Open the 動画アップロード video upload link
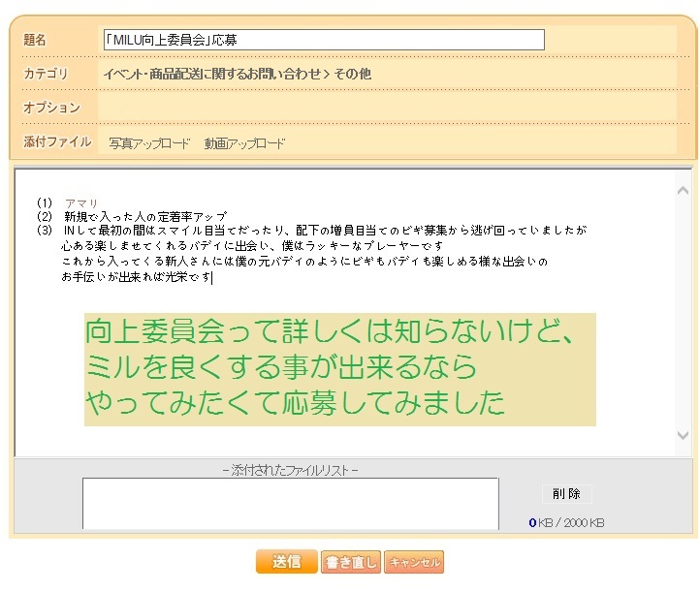700x592 pixels. (x=244, y=143)
